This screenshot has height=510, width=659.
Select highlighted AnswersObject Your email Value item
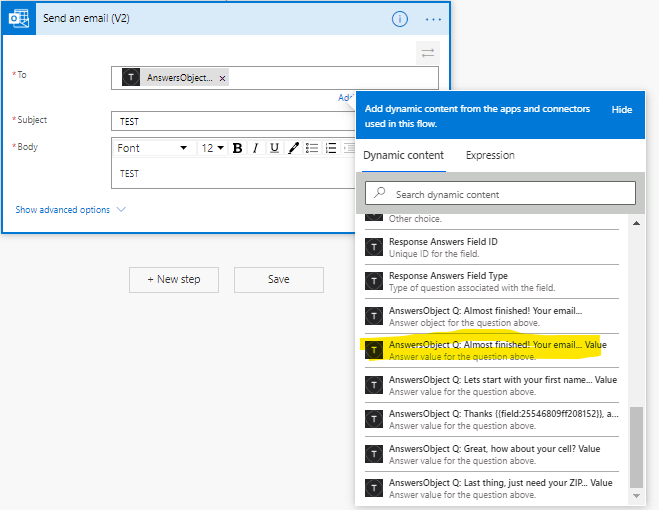coord(492,350)
